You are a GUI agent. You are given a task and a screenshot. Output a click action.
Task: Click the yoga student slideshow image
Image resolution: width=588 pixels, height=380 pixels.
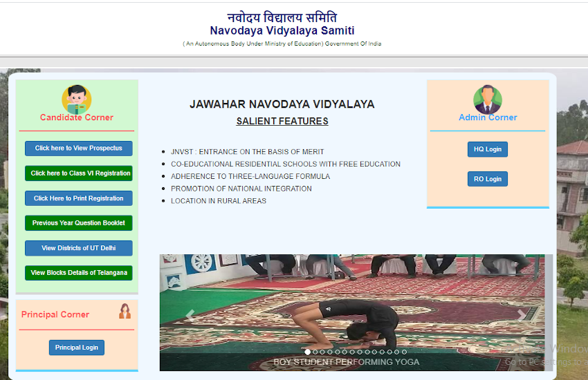pyautogui.click(x=352, y=312)
